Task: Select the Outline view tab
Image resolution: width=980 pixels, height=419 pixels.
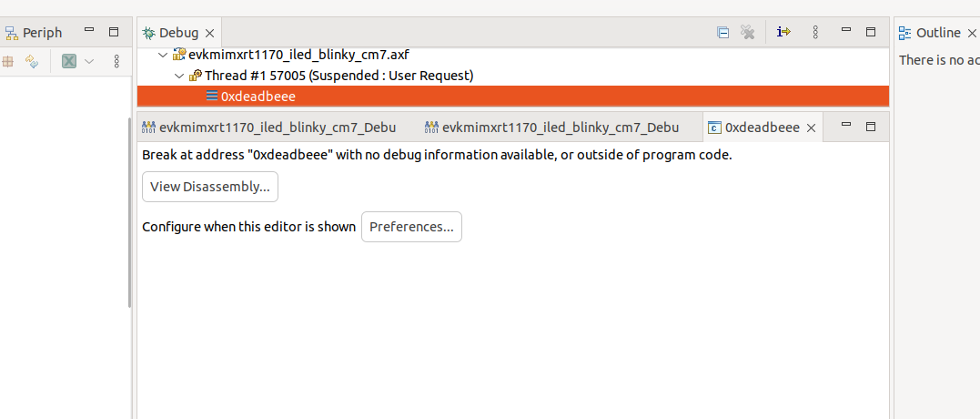Action: (937, 33)
